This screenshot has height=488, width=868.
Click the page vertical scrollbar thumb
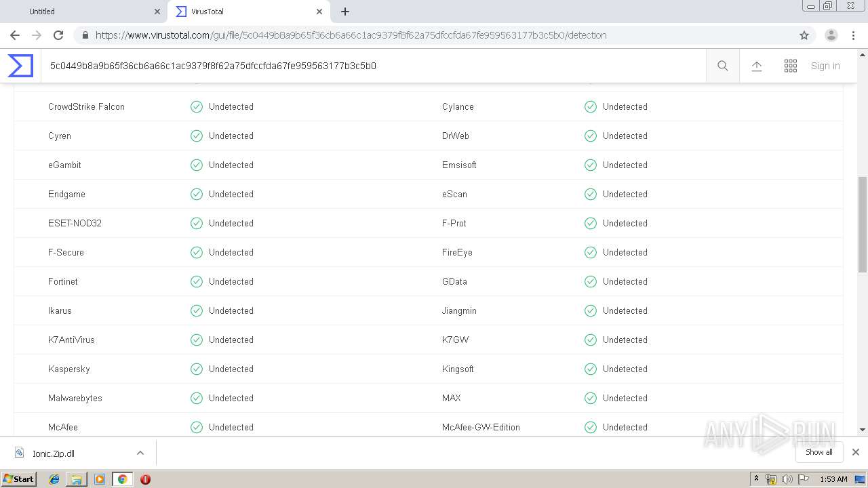tap(863, 224)
